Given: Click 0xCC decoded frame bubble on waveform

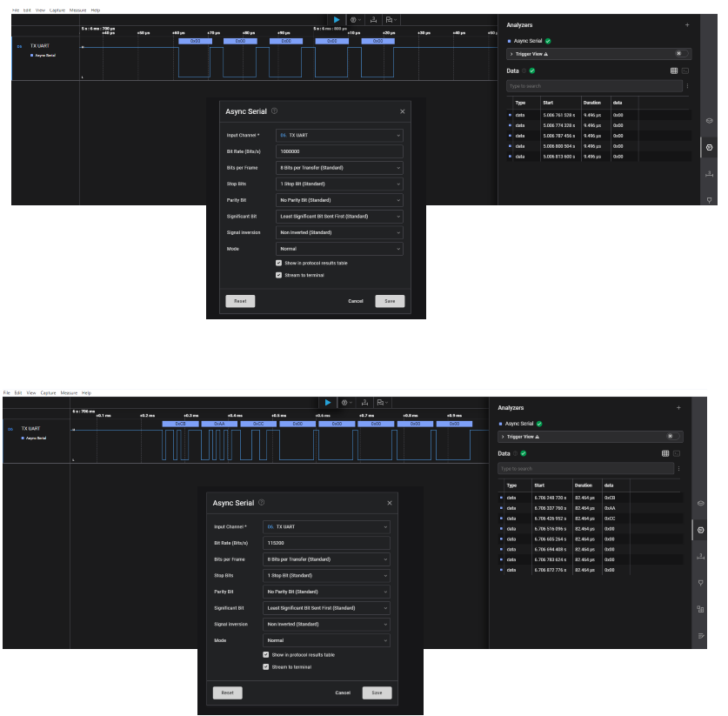Looking at the screenshot, I should pyautogui.click(x=258, y=424).
